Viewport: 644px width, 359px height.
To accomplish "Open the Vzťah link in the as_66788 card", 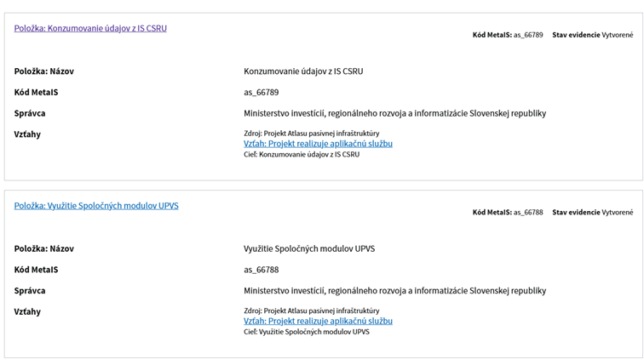I will (318, 321).
